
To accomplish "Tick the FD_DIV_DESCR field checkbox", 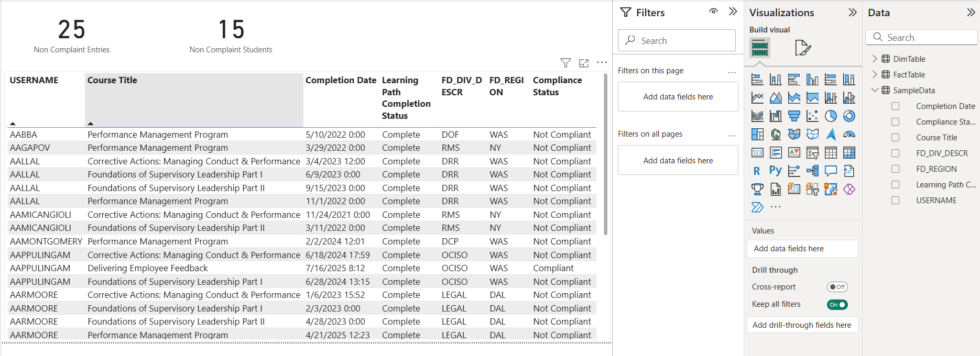I will [x=895, y=153].
